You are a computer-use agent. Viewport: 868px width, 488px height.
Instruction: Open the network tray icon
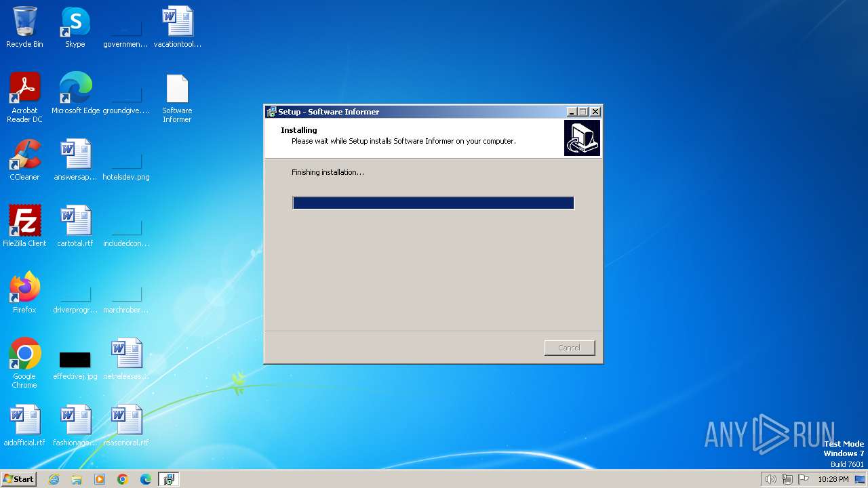coord(787,479)
